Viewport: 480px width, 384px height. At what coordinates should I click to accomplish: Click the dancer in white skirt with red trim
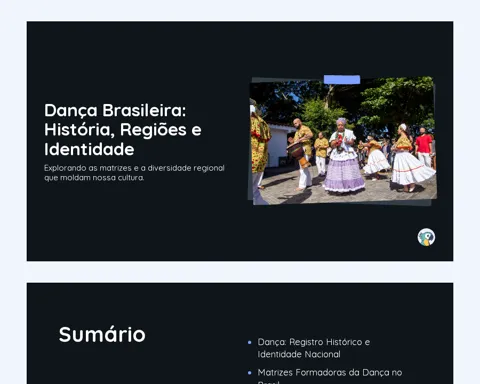click(412, 159)
